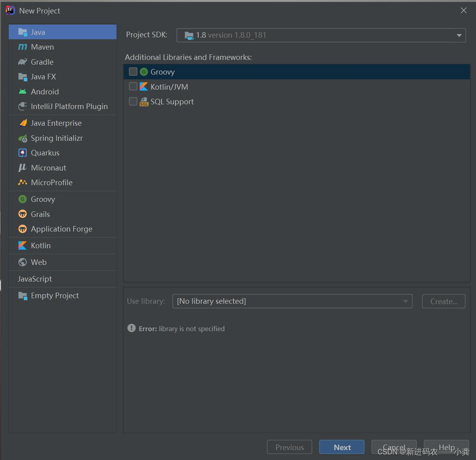
Task: Click the Create... library button
Action: (x=444, y=301)
